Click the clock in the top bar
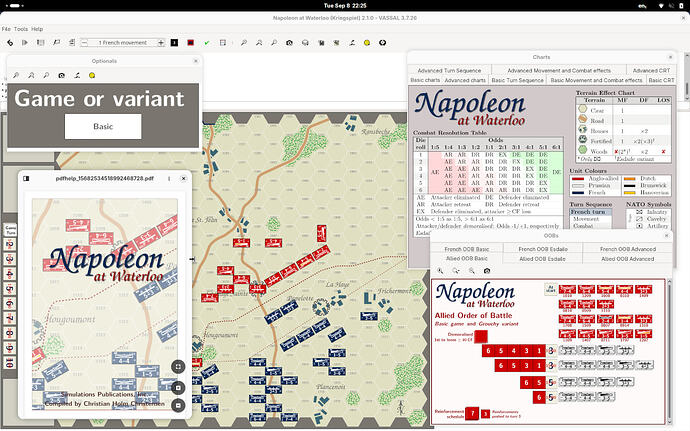The height and width of the screenshot is (431, 690). 345,6
